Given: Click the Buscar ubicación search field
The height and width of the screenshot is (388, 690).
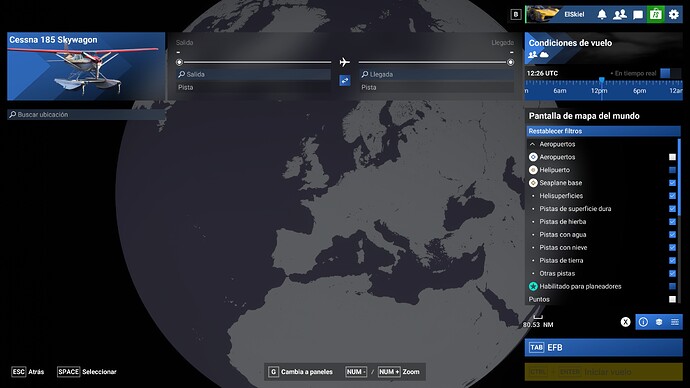Looking at the screenshot, I should click(x=86, y=114).
